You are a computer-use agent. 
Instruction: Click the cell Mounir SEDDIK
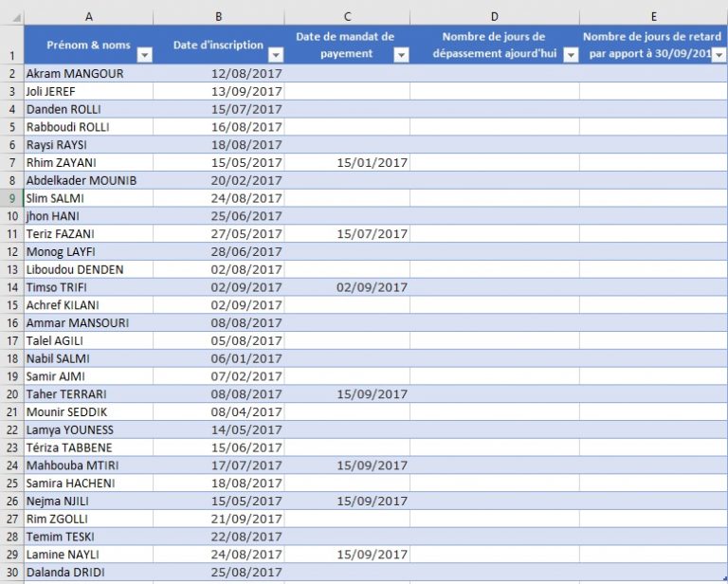click(x=89, y=412)
